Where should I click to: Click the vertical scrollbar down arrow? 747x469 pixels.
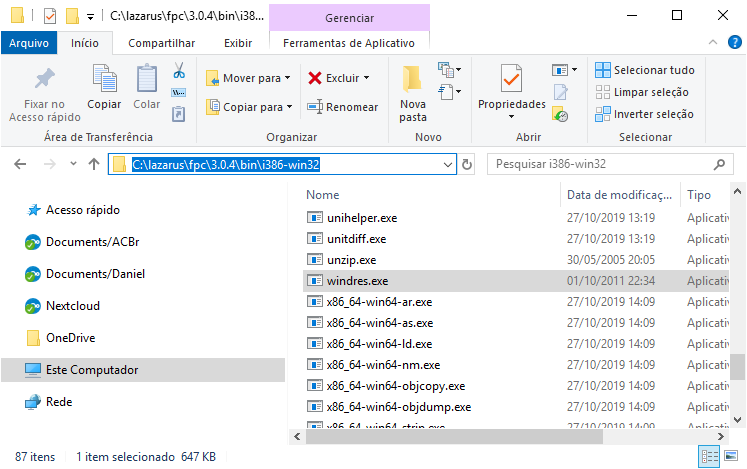[737, 420]
